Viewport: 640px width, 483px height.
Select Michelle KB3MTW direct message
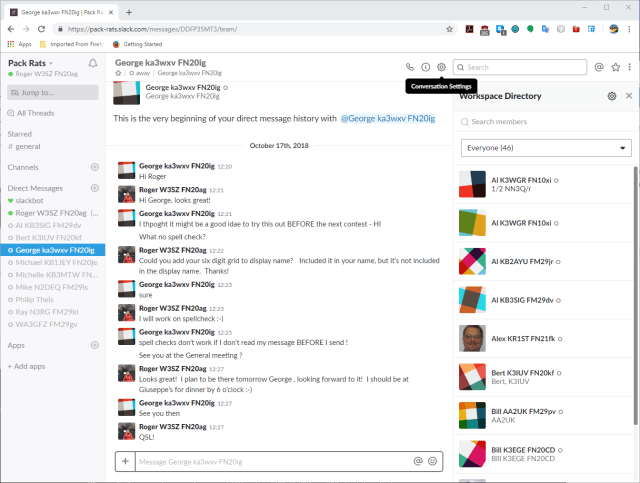53,275
